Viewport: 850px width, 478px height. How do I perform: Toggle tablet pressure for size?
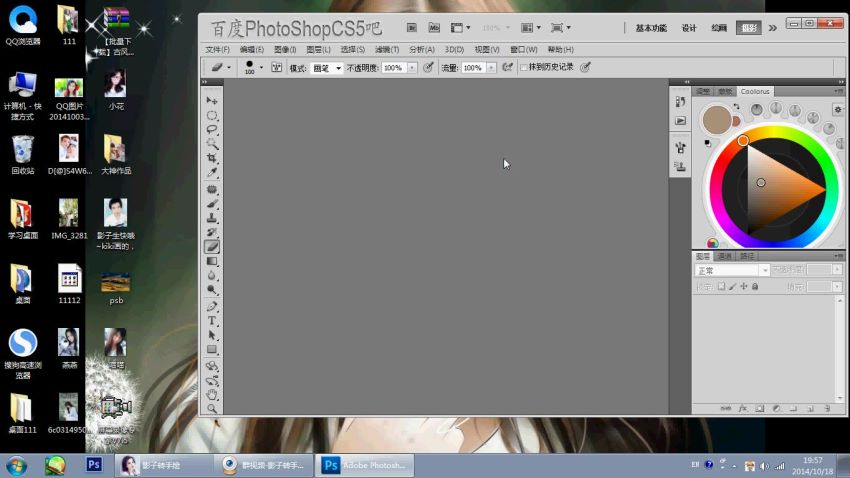585,68
